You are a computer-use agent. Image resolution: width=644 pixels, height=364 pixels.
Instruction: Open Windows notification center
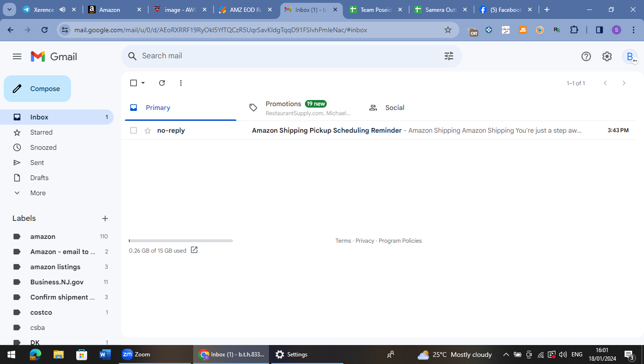630,355
